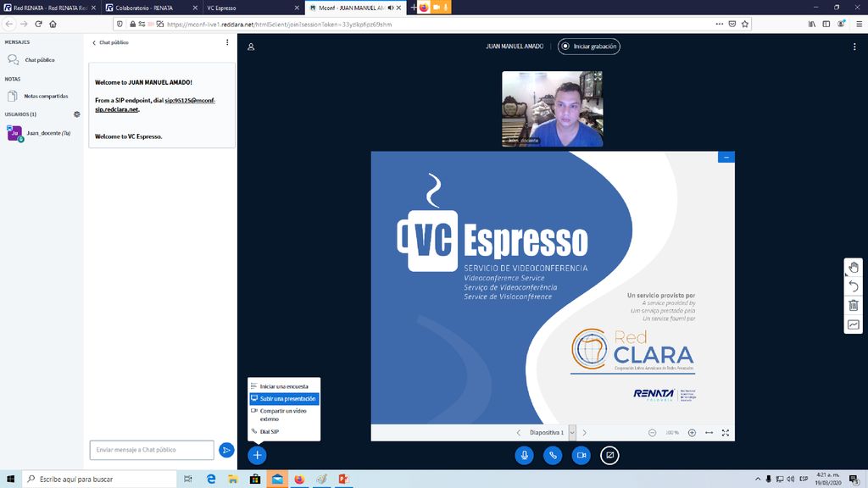Minimize the presentation with the blue dash
Viewport: 868px width, 488px height.
click(726, 158)
